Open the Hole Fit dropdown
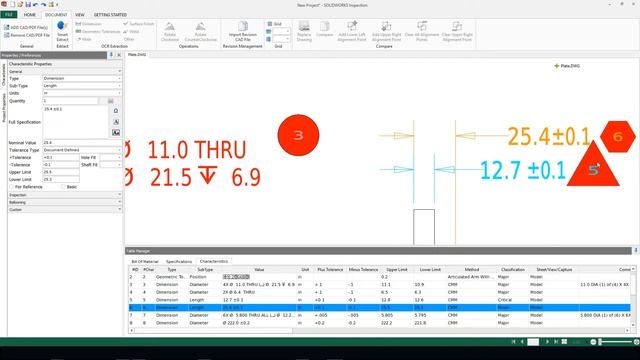The height and width of the screenshot is (360, 640). [111, 158]
